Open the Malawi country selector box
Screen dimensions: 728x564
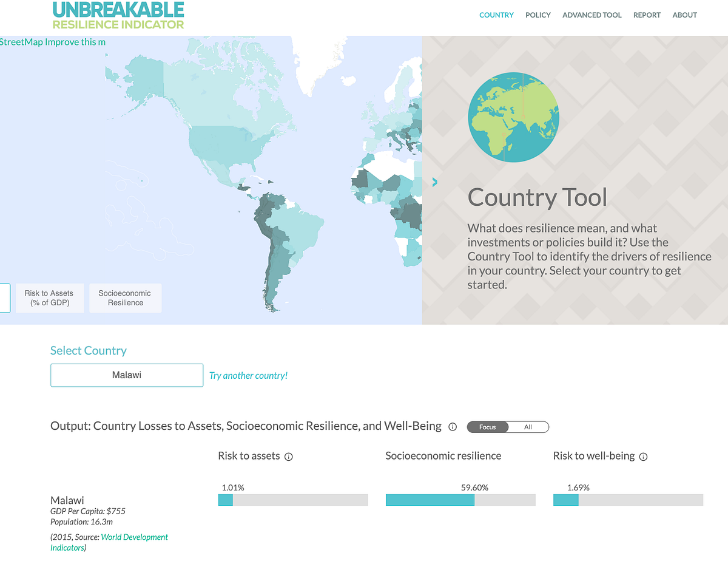pos(126,375)
